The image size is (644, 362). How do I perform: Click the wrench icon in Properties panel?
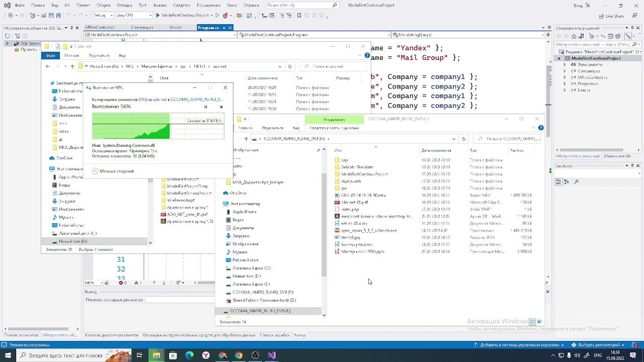coord(577,182)
